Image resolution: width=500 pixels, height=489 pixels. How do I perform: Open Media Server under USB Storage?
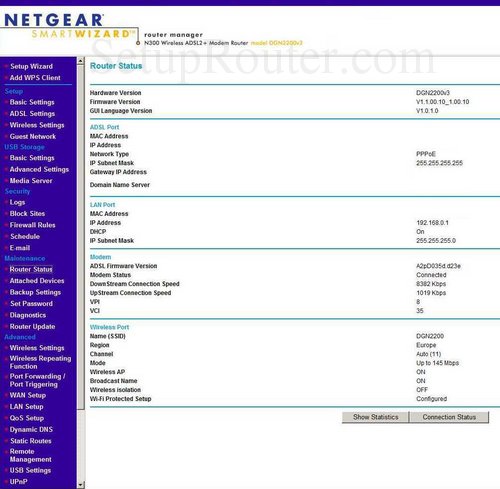[x=31, y=181]
